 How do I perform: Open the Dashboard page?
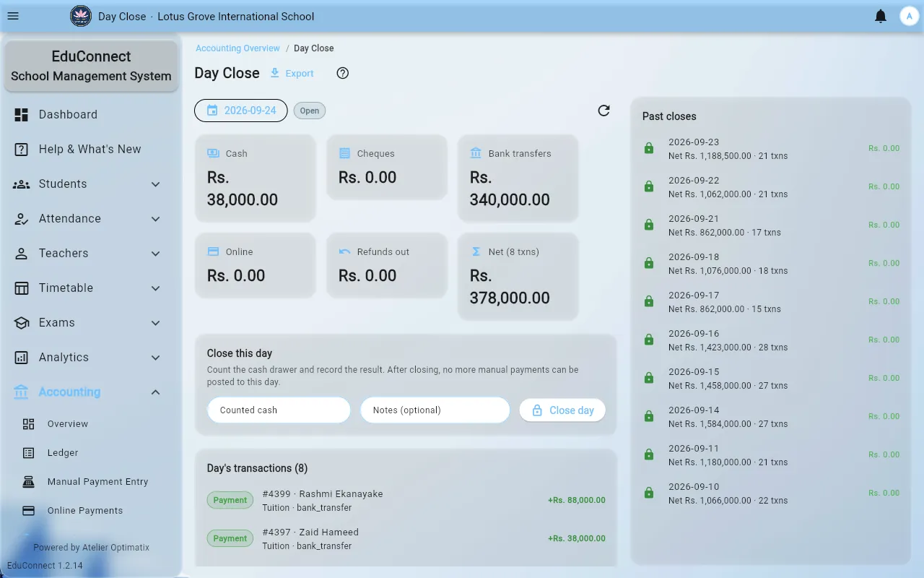click(x=91, y=114)
